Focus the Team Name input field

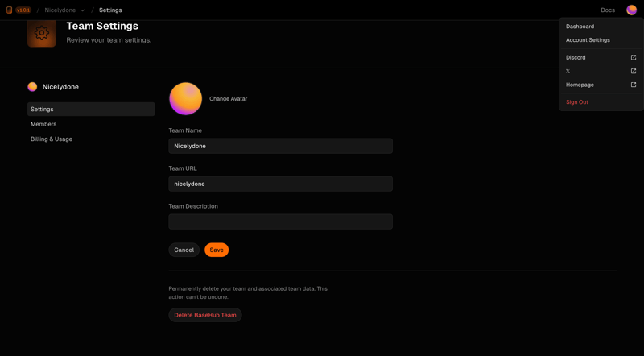click(280, 146)
